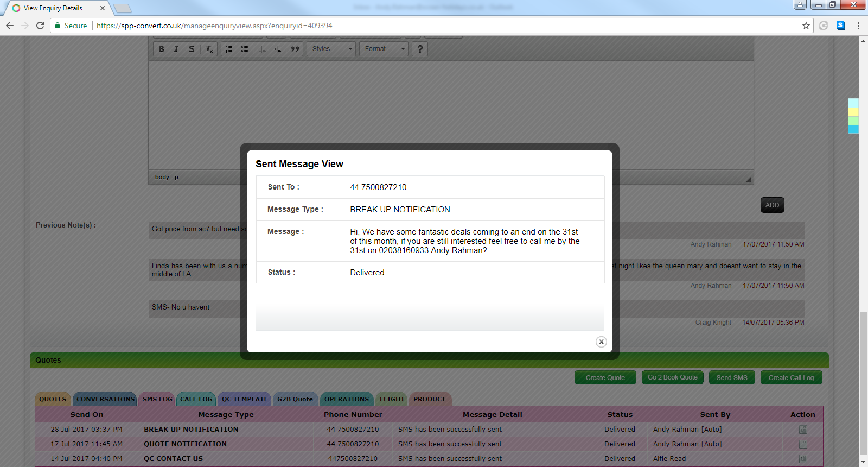The image size is (868, 467).
Task: Go forward in the browser
Action: [x=25, y=26]
